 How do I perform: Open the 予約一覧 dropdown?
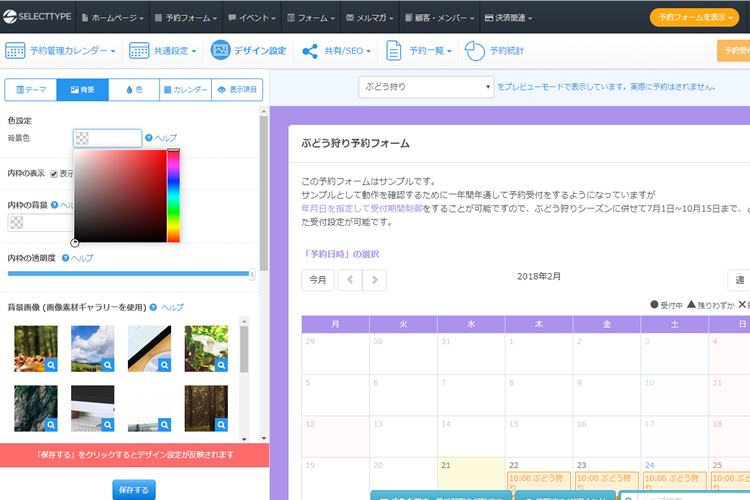point(421,50)
